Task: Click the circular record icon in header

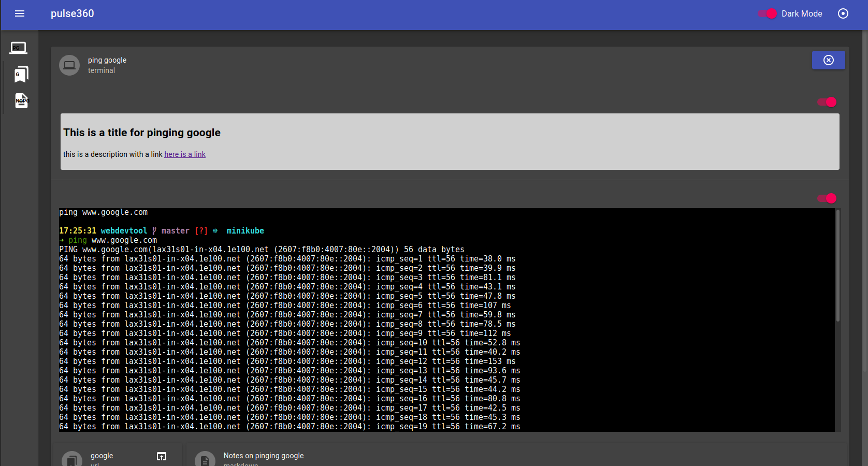Action: 843,14
